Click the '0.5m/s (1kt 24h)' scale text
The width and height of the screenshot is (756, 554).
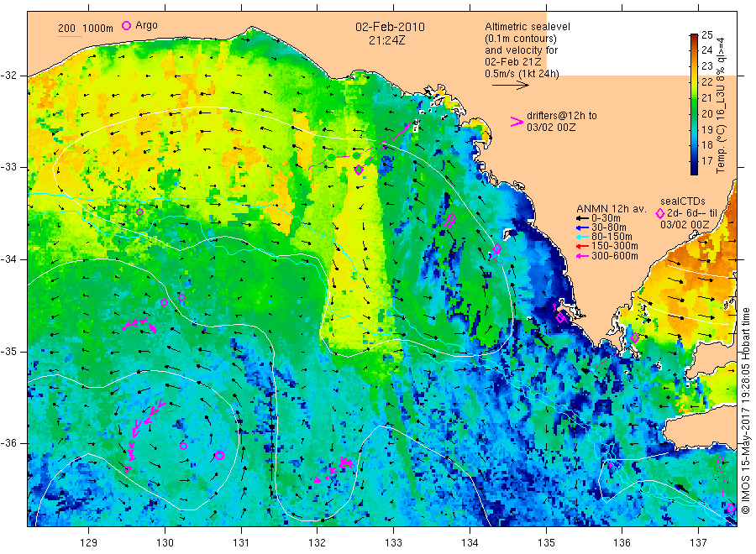(x=522, y=74)
